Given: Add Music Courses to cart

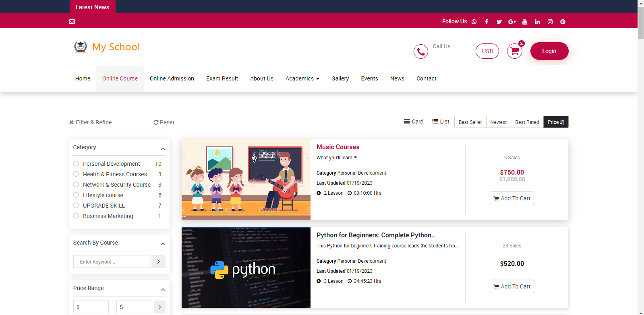Looking at the screenshot, I should (x=511, y=198).
